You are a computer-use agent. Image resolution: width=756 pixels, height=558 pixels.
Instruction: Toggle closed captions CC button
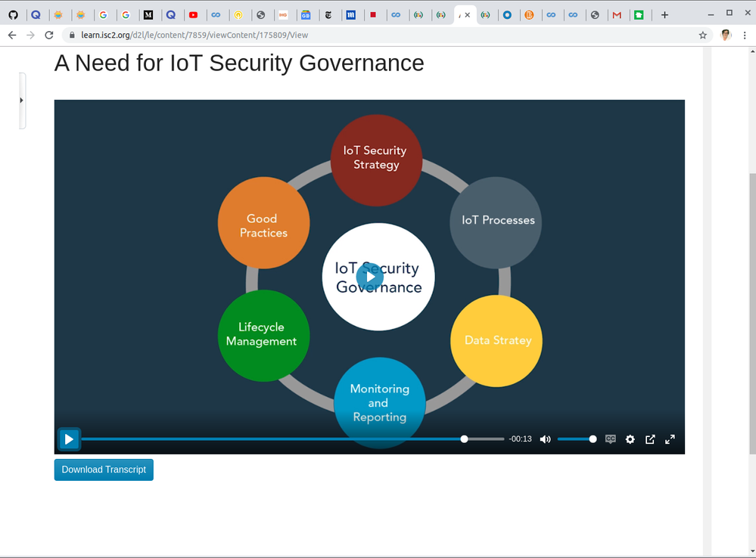click(x=610, y=439)
